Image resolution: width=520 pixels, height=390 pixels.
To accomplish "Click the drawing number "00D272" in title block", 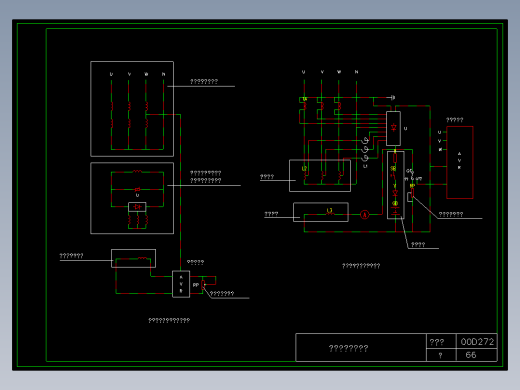I will click(477, 342).
